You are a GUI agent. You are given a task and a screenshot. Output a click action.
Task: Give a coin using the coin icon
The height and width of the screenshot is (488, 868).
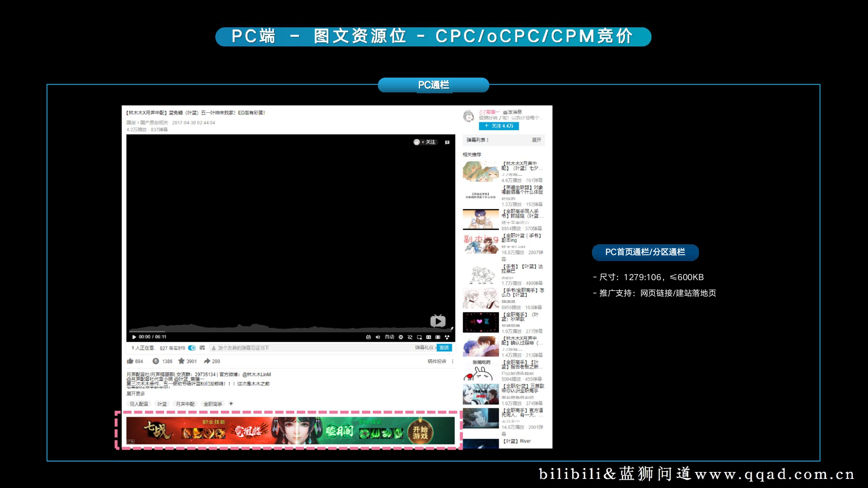pos(155,361)
